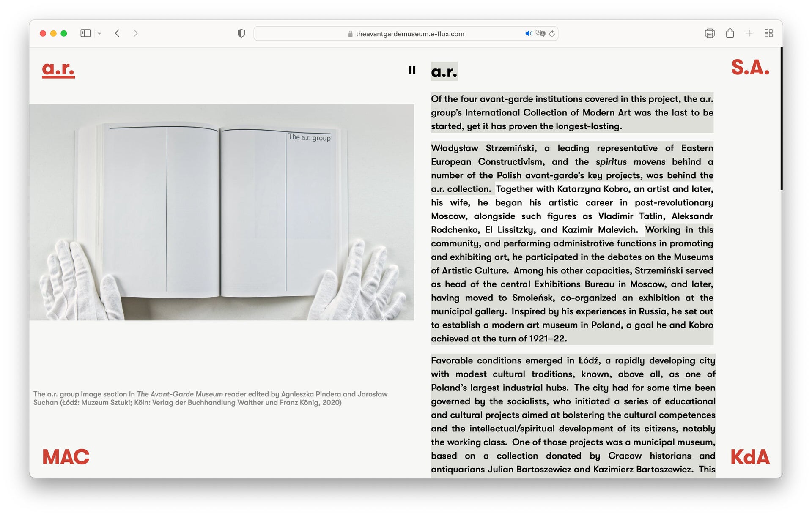The width and height of the screenshot is (812, 516).
Task: Navigate to the S.A. section
Action: click(750, 68)
